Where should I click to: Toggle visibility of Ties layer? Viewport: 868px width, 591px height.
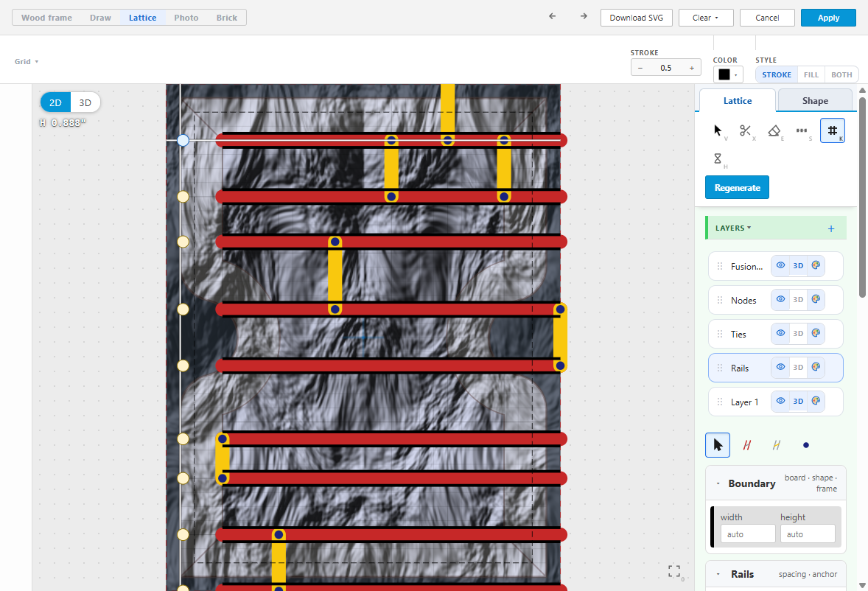click(x=780, y=333)
